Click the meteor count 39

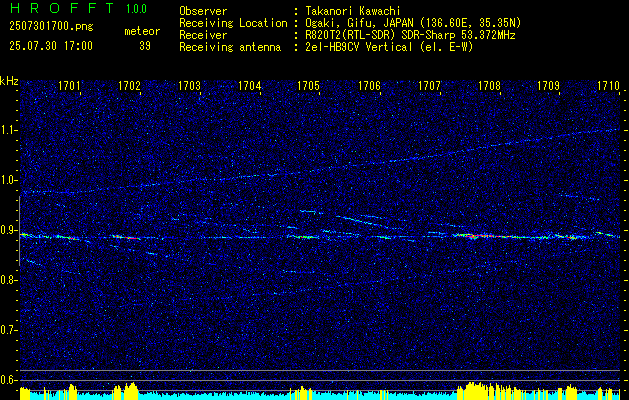[145, 46]
